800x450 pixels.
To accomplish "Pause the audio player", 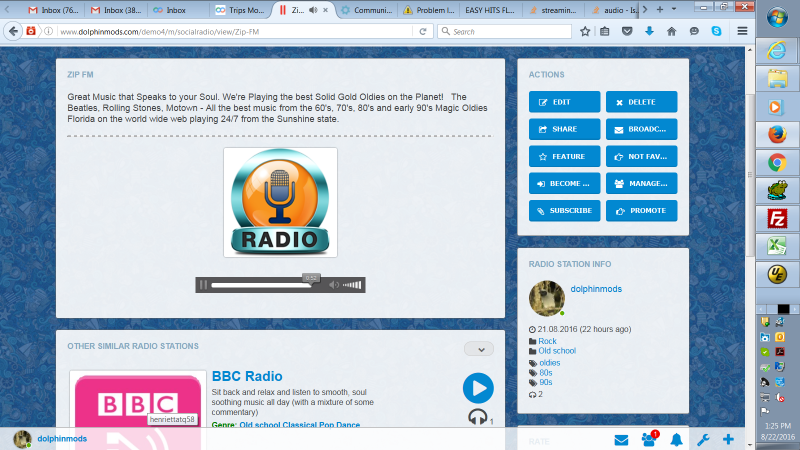I will (x=204, y=285).
